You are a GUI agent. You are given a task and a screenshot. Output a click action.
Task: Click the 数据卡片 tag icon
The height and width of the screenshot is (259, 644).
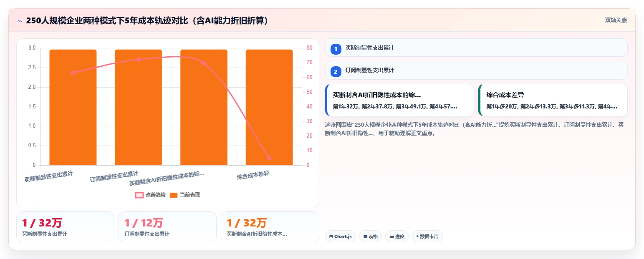[417, 236]
